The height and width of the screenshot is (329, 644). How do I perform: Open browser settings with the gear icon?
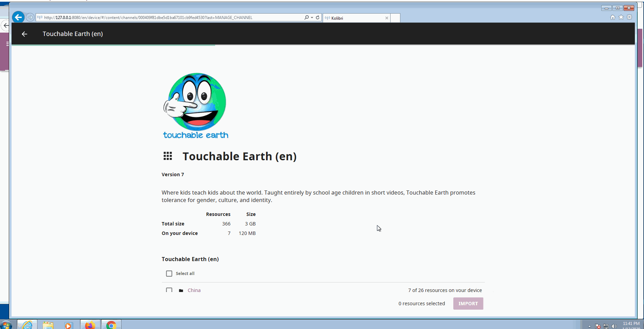tap(630, 17)
